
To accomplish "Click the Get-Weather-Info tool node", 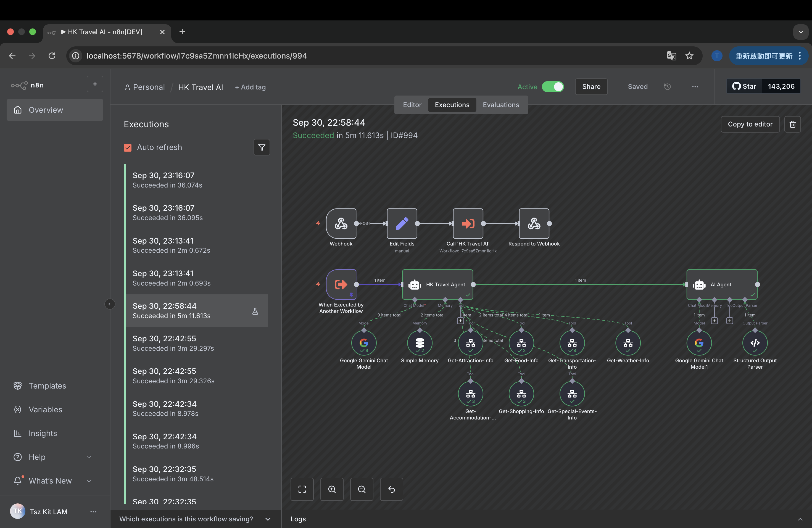I will tap(628, 343).
